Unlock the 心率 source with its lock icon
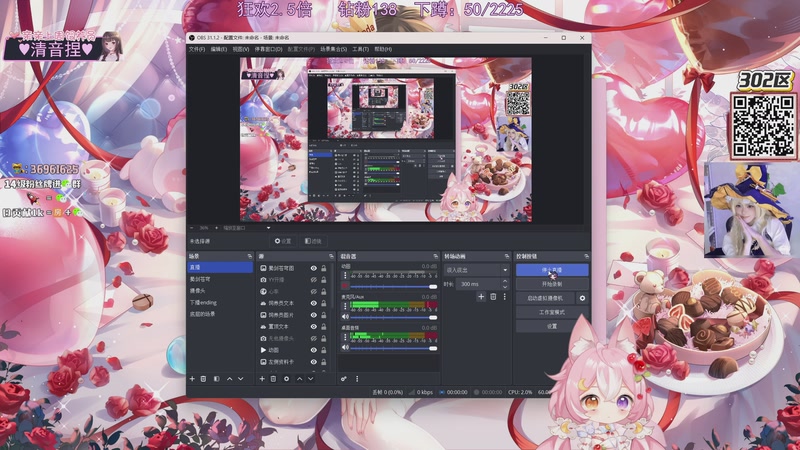 [x=323, y=291]
